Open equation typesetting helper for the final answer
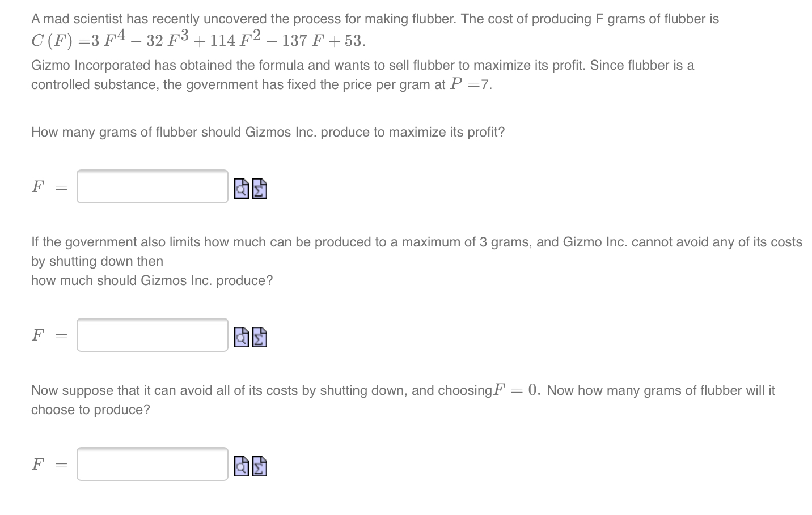812x515 pixels. click(x=259, y=466)
